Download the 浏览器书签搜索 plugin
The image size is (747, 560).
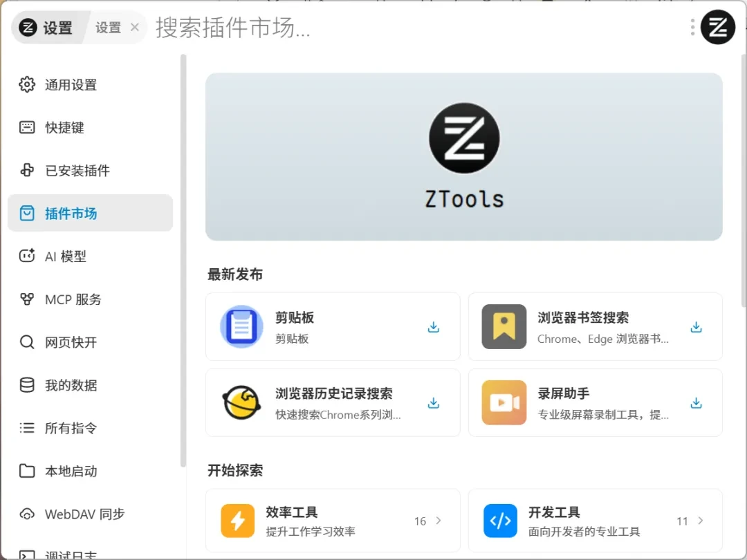(696, 327)
